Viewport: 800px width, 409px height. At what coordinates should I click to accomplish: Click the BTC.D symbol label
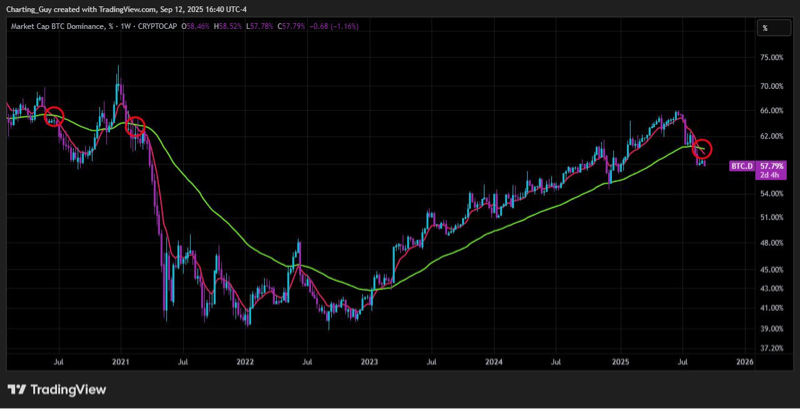[741, 165]
